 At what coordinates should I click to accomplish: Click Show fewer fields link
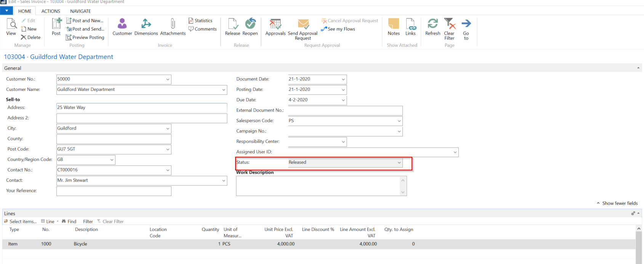click(x=620, y=203)
